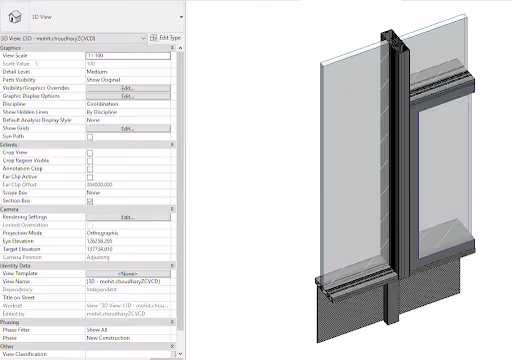Click the View Template <None> button

pos(128,273)
